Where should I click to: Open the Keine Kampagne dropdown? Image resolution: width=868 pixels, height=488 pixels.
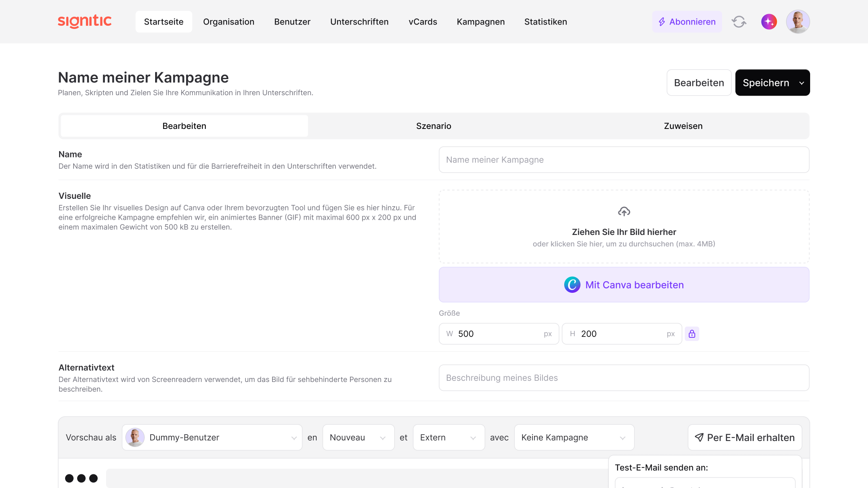pos(574,437)
